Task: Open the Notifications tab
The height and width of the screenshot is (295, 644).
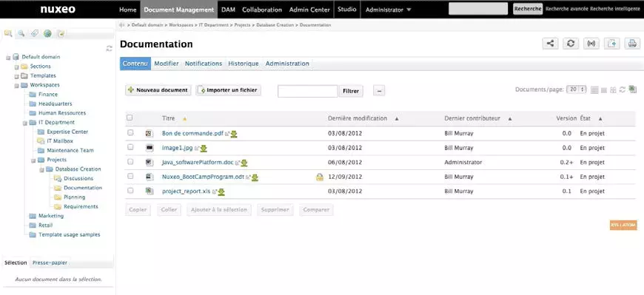Action: click(204, 64)
